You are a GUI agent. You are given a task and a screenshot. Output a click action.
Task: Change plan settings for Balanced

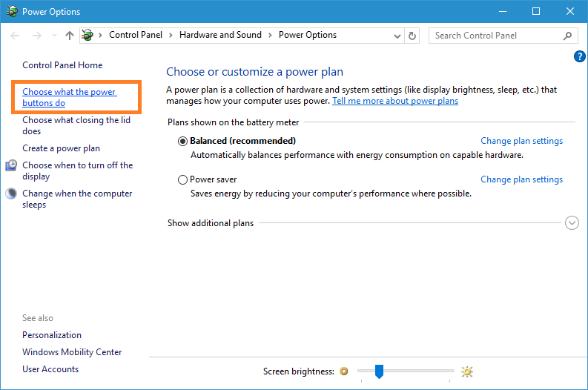(521, 141)
